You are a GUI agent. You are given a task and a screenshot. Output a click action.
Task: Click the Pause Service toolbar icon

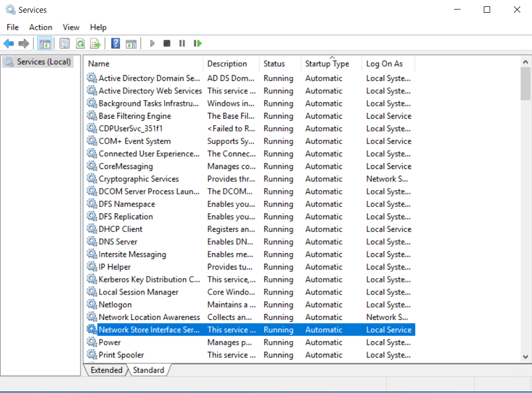182,43
